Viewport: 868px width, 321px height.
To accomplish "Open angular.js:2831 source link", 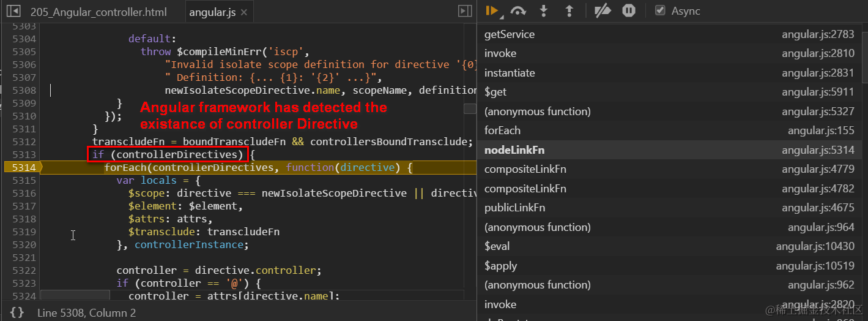I will (818, 73).
